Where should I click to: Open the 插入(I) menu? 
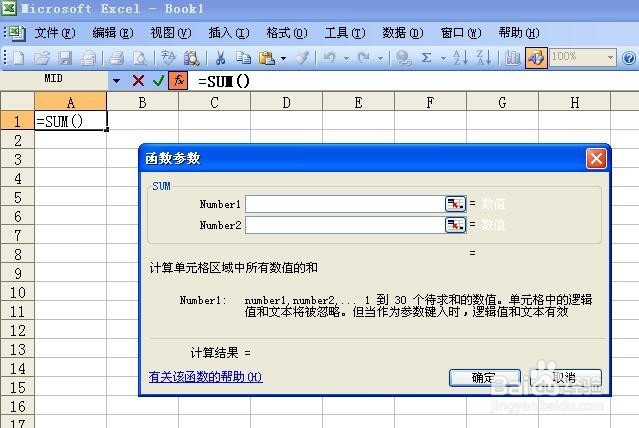pos(229,33)
